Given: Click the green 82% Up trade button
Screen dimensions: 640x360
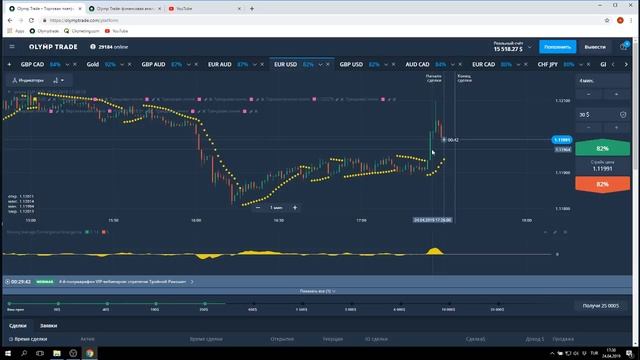Looking at the screenshot, I should pyautogui.click(x=602, y=148).
